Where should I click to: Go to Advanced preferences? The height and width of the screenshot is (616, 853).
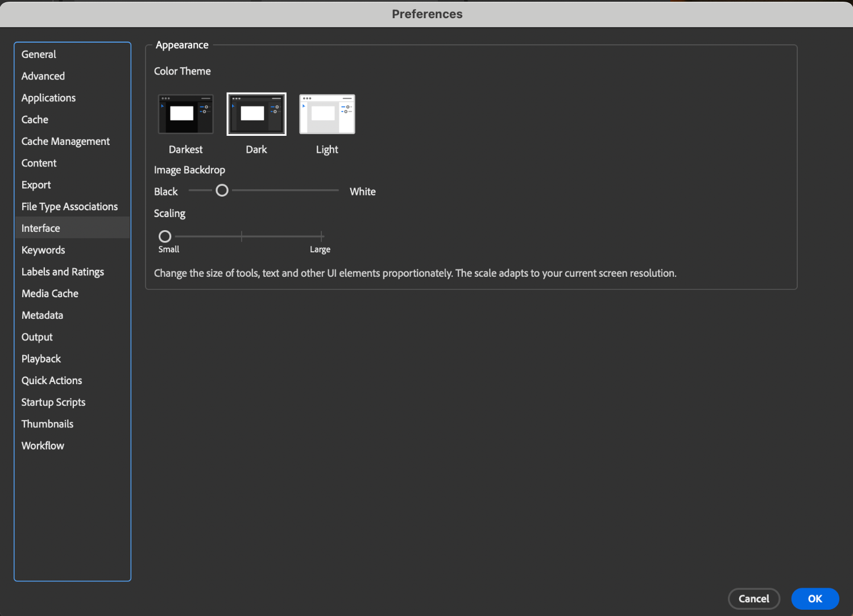(x=43, y=76)
